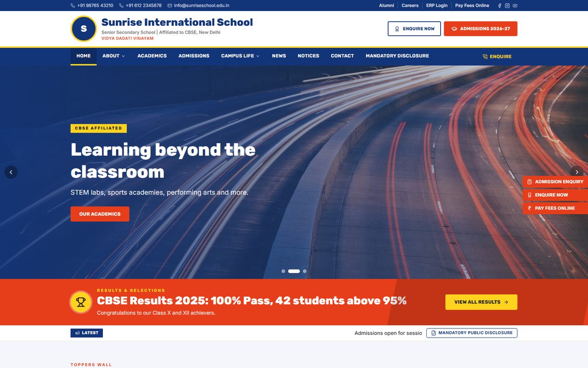Click the Toppers Wall heading

point(91,365)
